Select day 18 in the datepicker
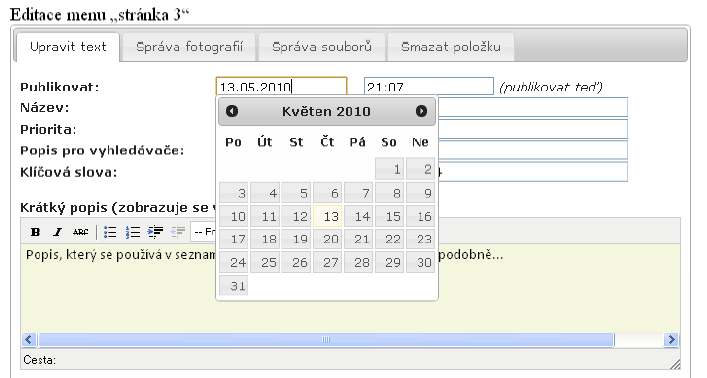Viewport: 707px width, 378px height. pos(265,239)
